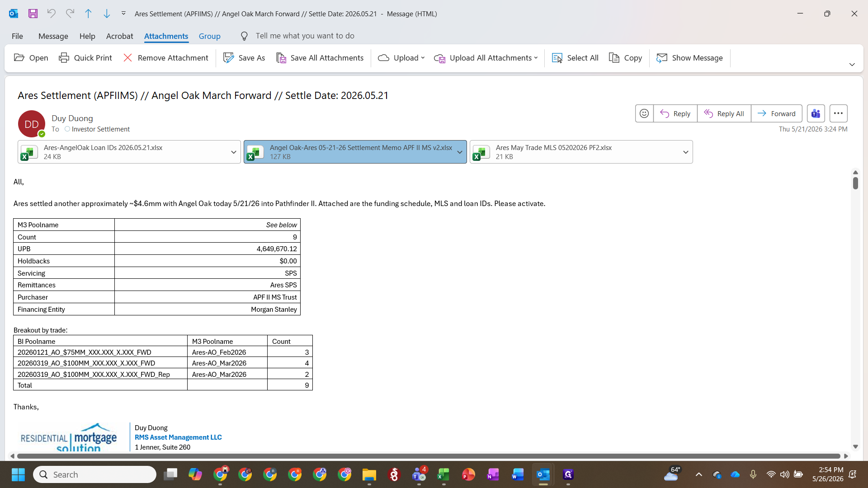Image resolution: width=868 pixels, height=488 pixels.
Task: Select All attachments
Action: tap(575, 58)
